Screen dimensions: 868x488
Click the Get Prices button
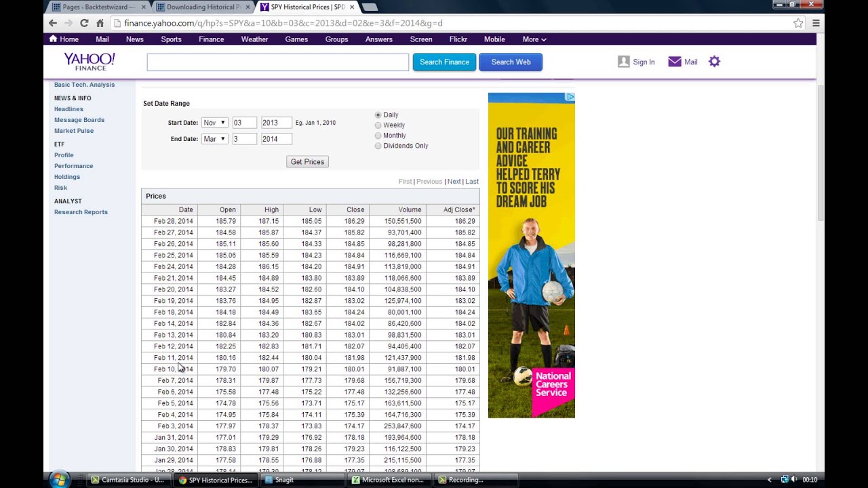tap(307, 162)
